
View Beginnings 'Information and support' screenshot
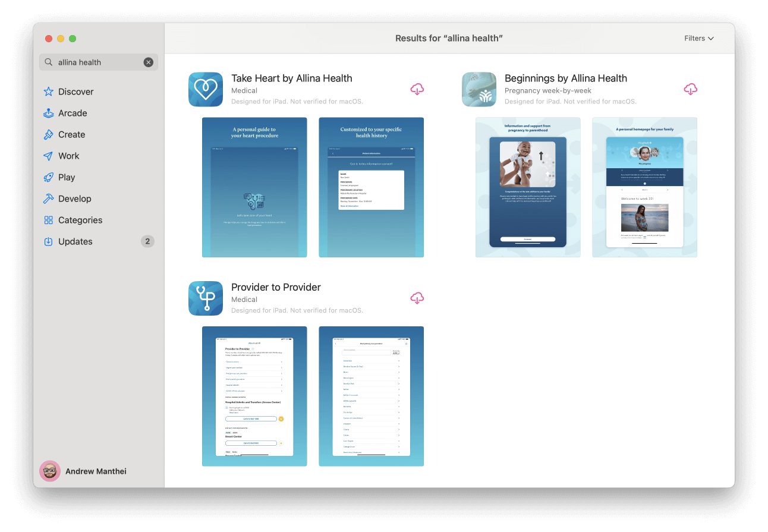(x=528, y=187)
